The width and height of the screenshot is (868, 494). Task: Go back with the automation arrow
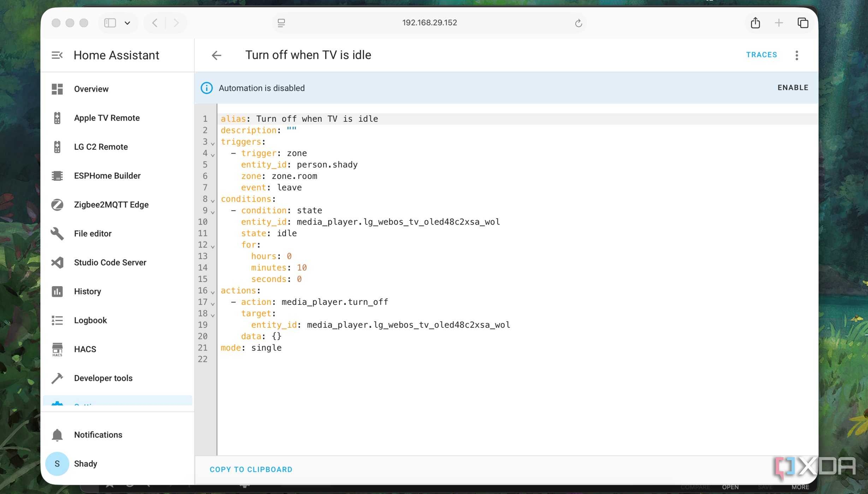[x=216, y=55]
